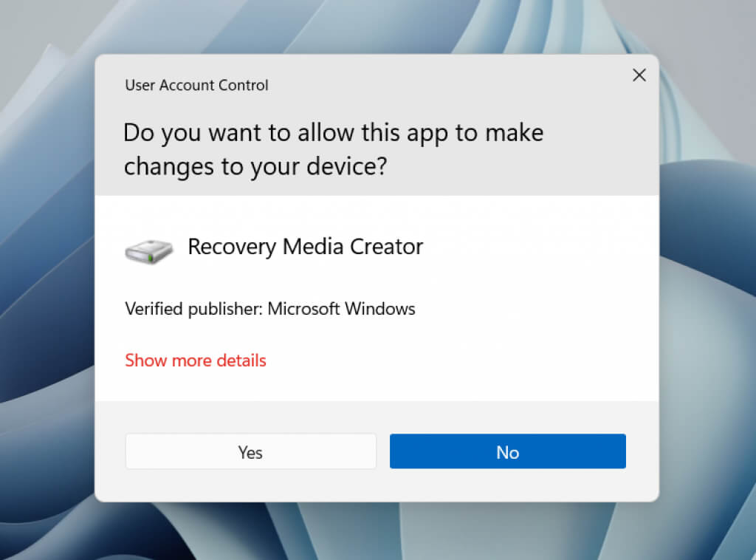Click Yes to allow the app
Image resolution: width=756 pixels, height=560 pixels.
pos(251,451)
